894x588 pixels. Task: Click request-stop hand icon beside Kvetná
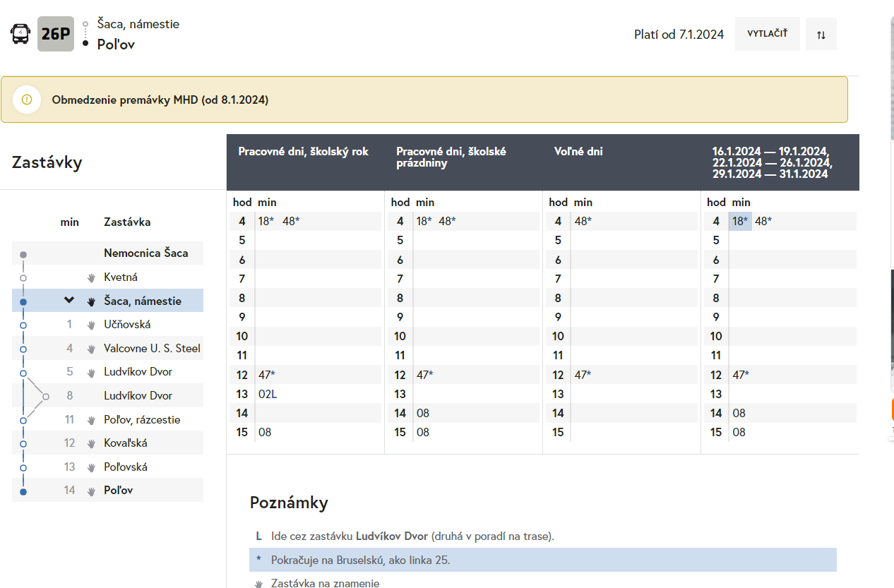tap(91, 277)
